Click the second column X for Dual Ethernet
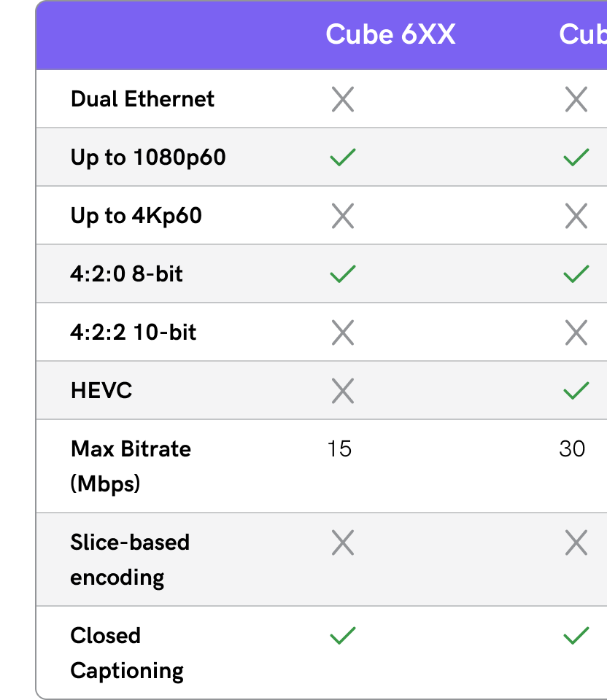607x700 pixels. 576,99
